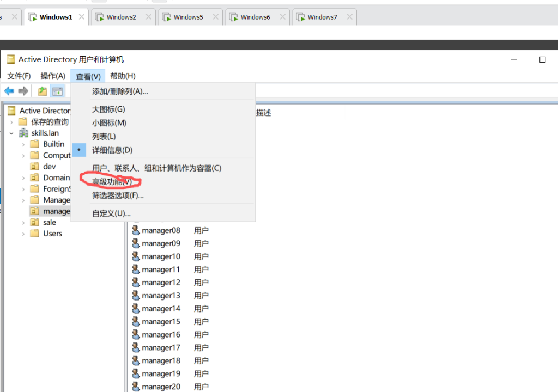Image resolution: width=558 pixels, height=392 pixels.
Task: Switch to the Windows5 VM tab
Action: (188, 17)
